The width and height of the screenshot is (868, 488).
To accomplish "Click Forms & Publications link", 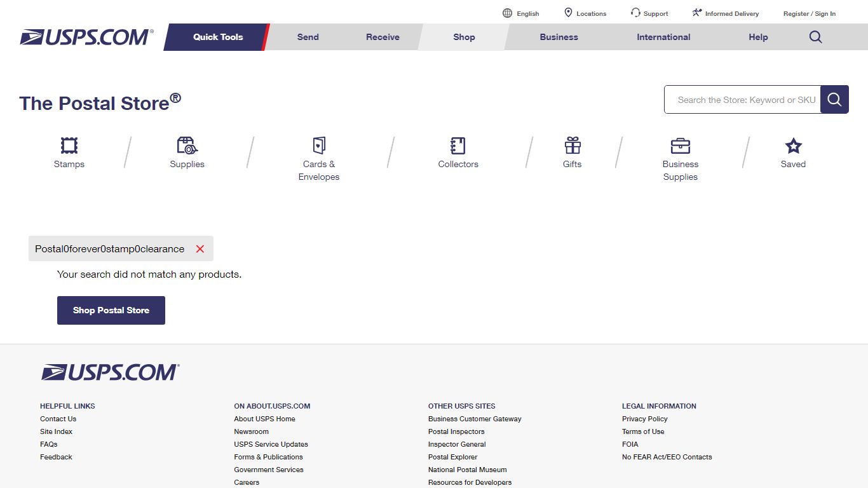I will [268, 457].
